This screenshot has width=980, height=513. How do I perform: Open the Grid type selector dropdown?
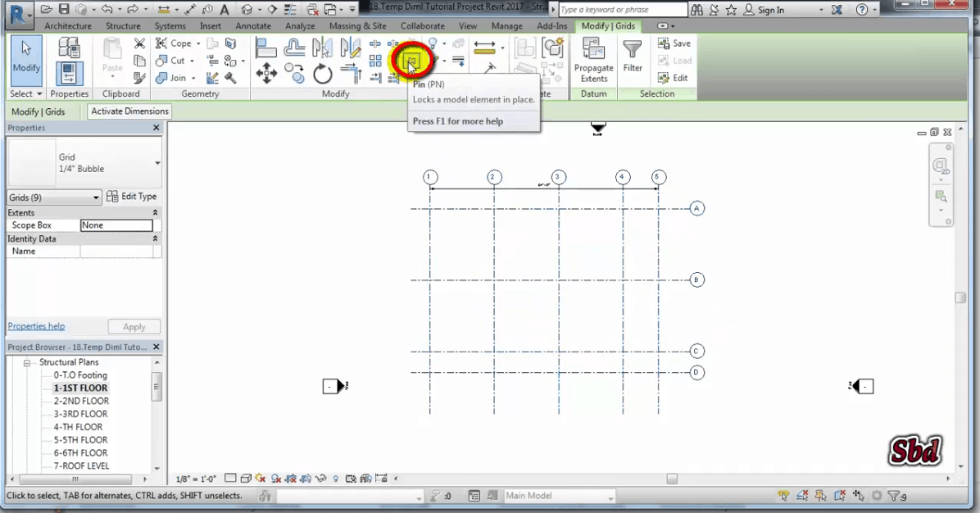157,163
